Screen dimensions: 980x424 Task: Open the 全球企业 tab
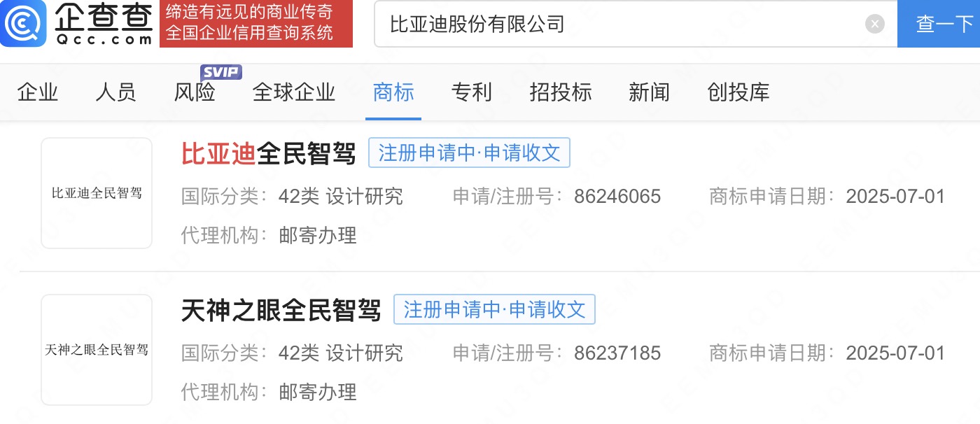pos(294,92)
